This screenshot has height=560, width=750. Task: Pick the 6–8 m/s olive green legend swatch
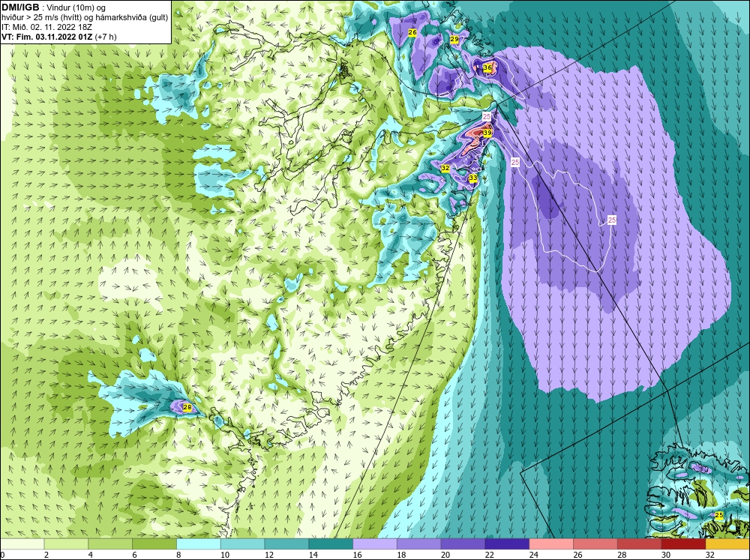(x=154, y=544)
